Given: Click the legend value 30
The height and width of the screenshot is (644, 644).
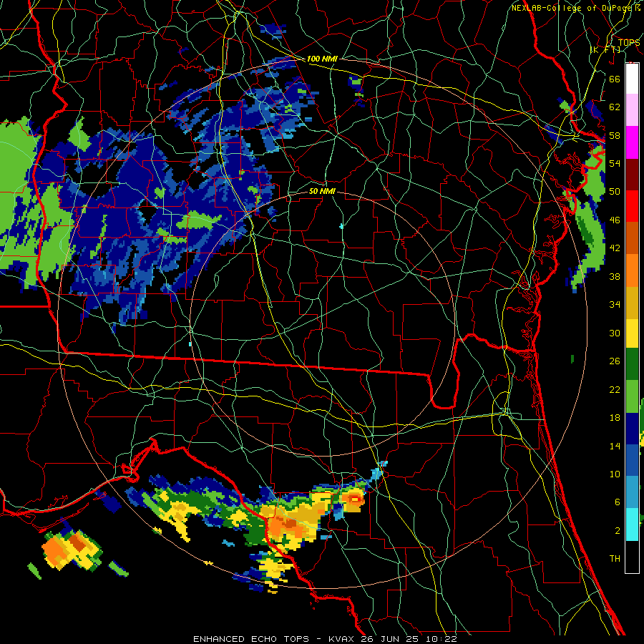Looking at the screenshot, I should point(615,333).
